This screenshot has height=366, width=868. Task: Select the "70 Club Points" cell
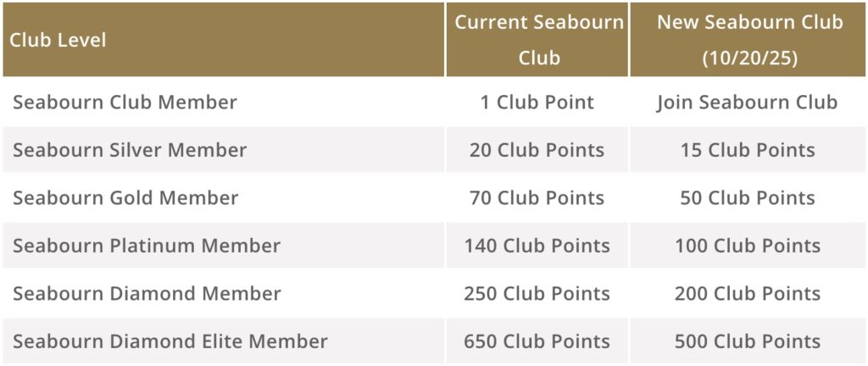tap(537, 198)
